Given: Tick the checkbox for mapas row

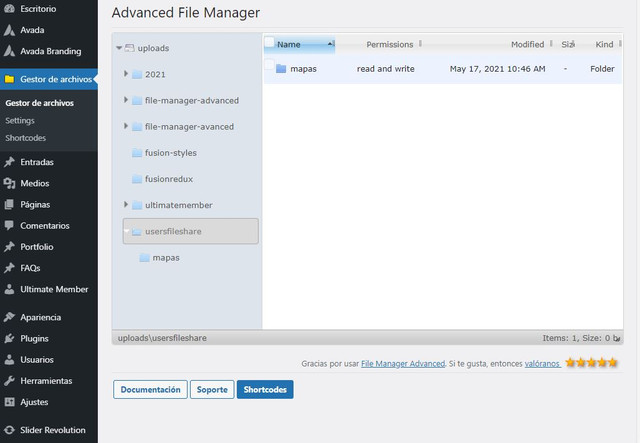Looking at the screenshot, I should (269, 65).
